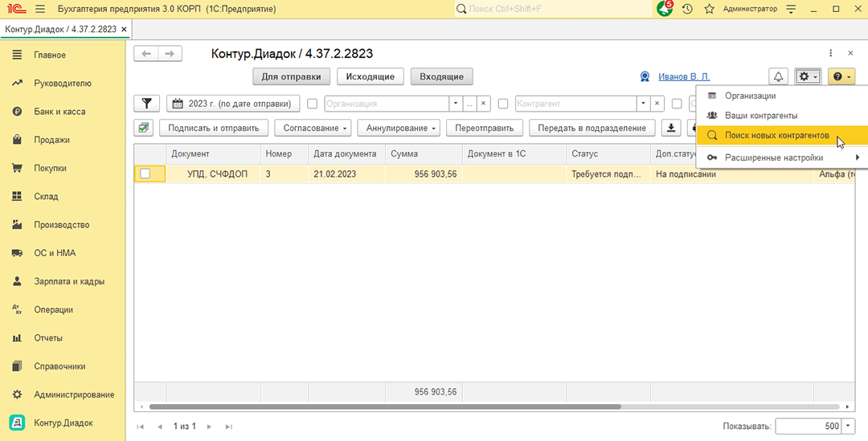This screenshot has width=868, height=441.
Task: Tick the third filter checkbox after Контрагент
Action: 677,104
